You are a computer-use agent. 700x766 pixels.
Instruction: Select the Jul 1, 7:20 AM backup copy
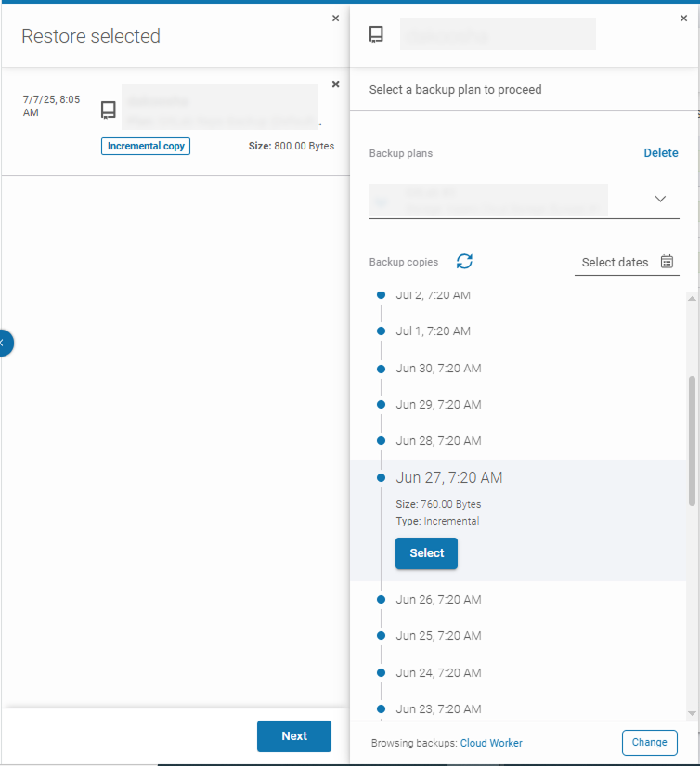pyautogui.click(x=433, y=331)
